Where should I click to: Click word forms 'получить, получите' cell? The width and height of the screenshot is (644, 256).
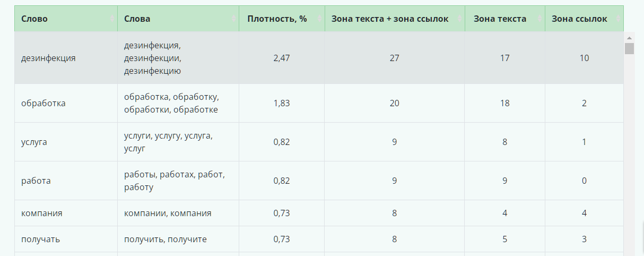point(178,239)
